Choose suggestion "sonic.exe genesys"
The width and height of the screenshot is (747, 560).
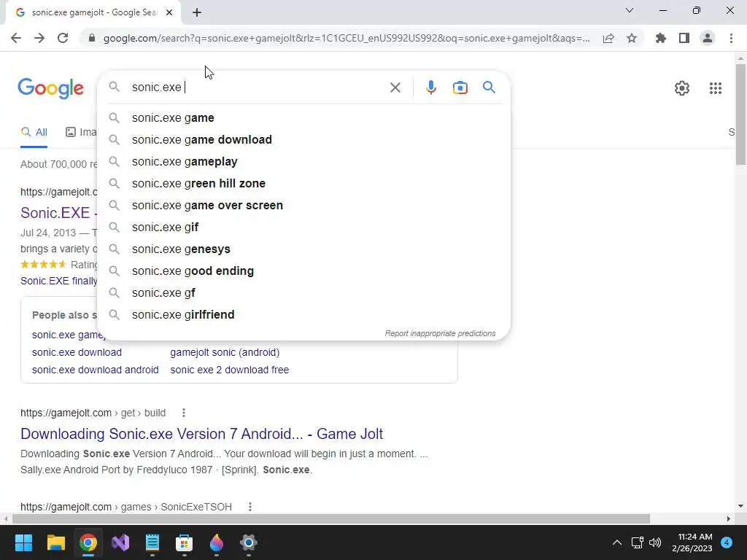click(303, 249)
